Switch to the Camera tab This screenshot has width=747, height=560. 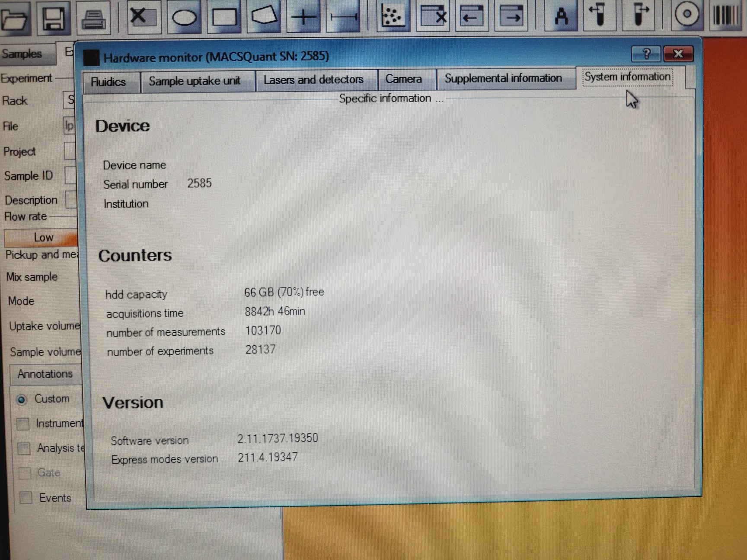pyautogui.click(x=404, y=79)
